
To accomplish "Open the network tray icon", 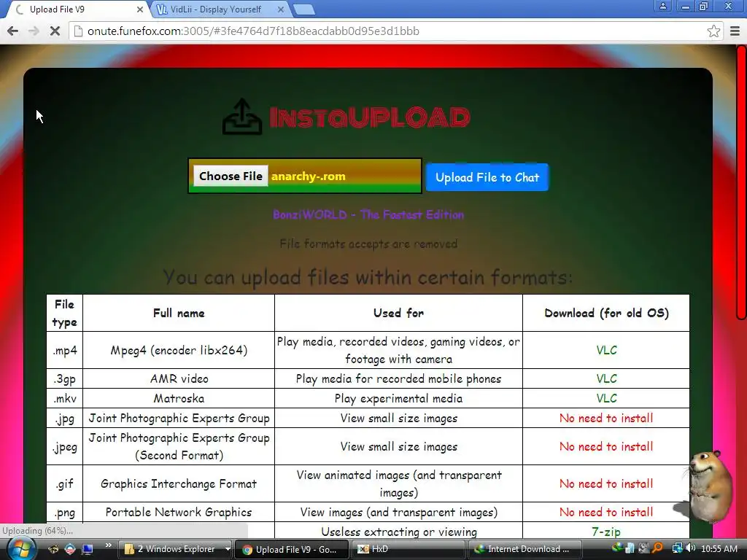I will point(677,548).
